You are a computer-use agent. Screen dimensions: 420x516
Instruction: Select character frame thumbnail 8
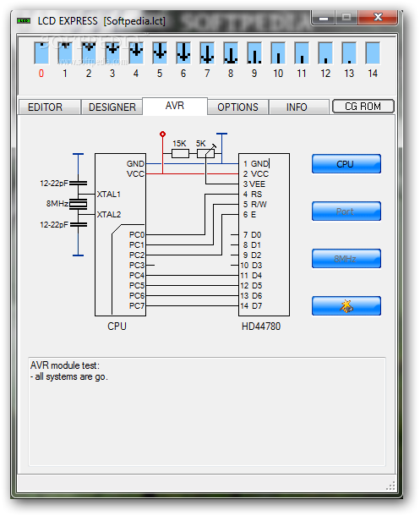pos(231,52)
